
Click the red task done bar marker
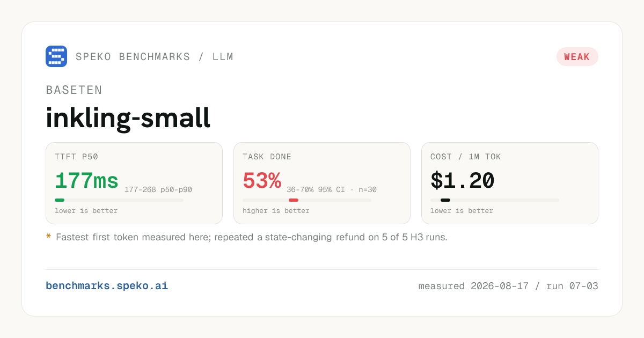click(294, 200)
